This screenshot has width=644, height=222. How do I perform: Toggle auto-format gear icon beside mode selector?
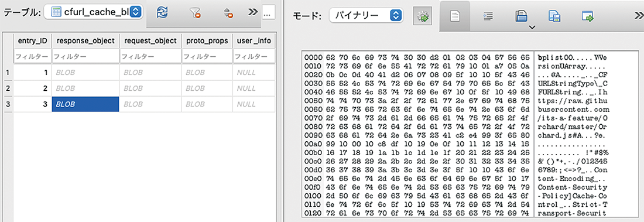click(423, 16)
